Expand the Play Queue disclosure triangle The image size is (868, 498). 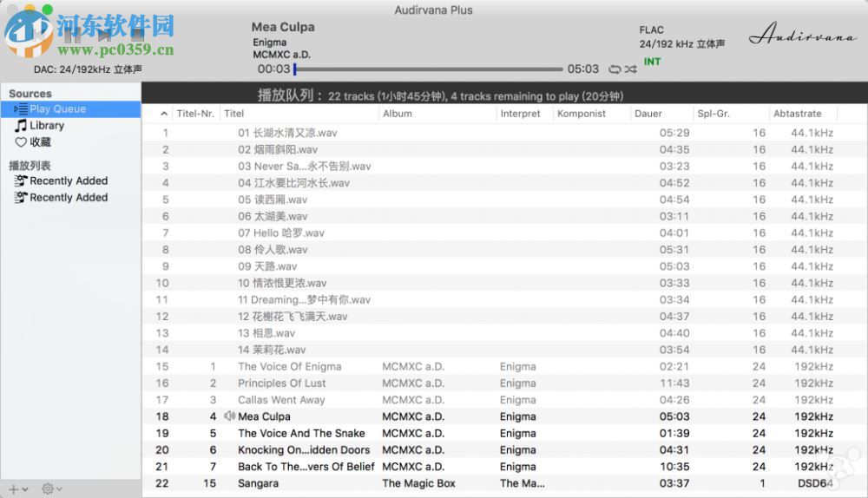[x=16, y=109]
